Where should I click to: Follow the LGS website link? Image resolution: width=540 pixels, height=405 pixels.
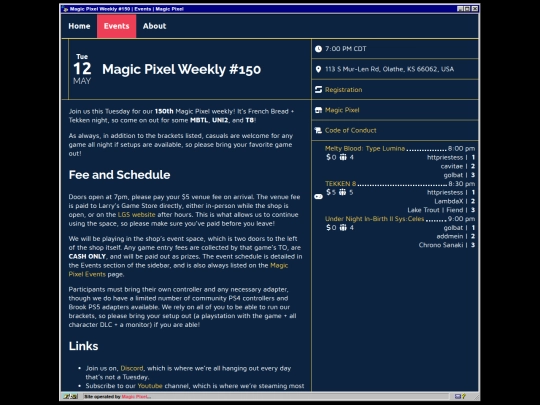point(136,215)
